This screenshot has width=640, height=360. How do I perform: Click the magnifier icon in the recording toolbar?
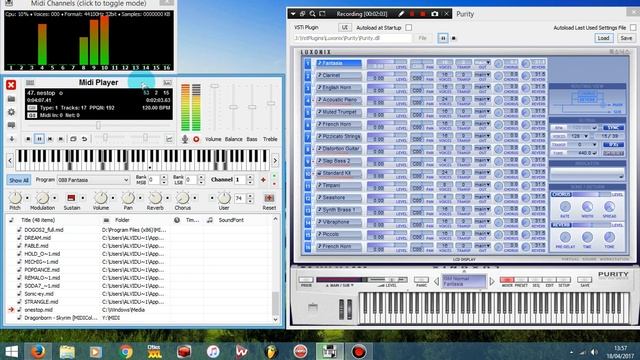[312, 14]
